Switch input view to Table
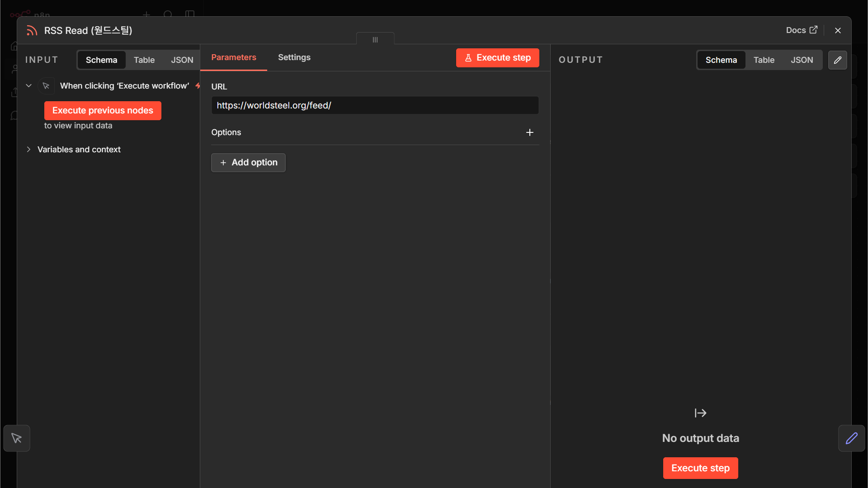The image size is (868, 488). click(x=144, y=60)
